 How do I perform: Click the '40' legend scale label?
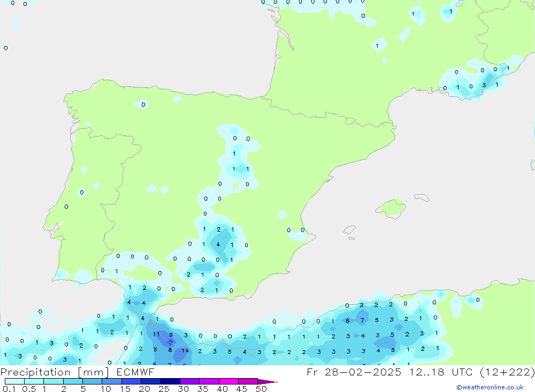tap(222, 389)
